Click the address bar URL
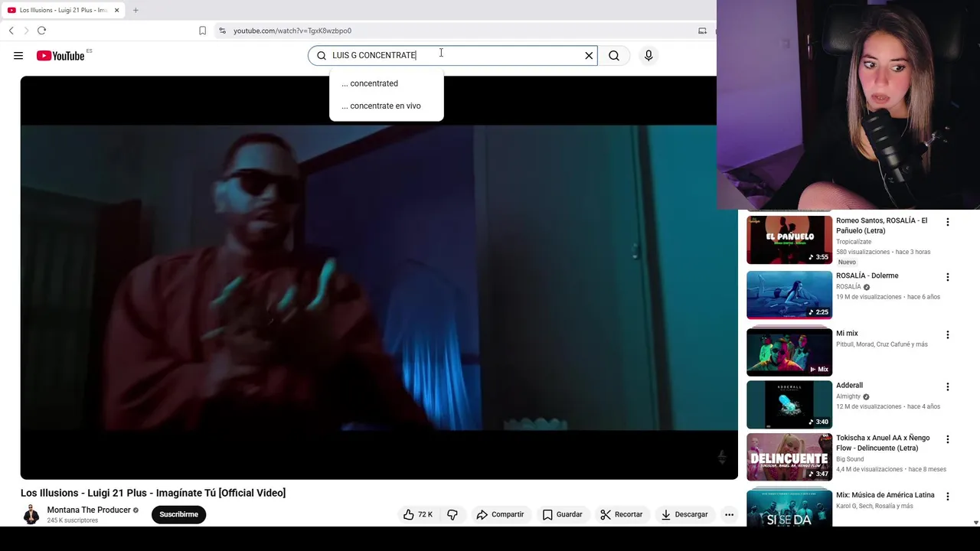Image resolution: width=980 pixels, height=551 pixels. tap(292, 31)
